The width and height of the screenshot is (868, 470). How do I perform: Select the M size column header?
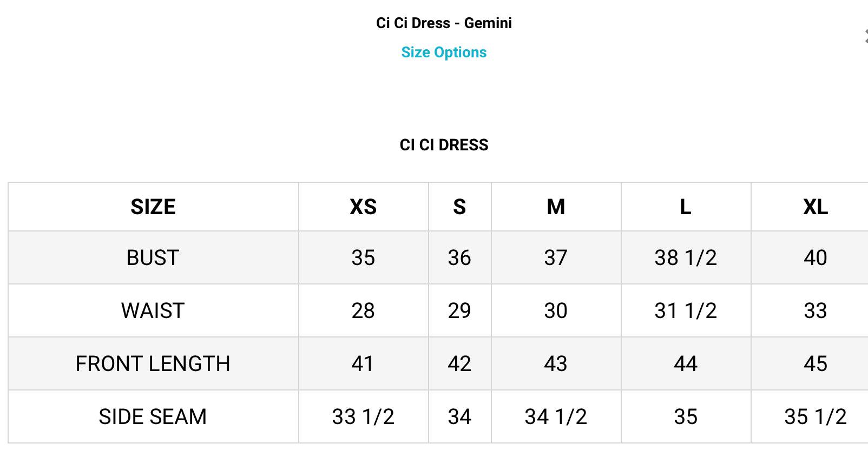point(556,207)
